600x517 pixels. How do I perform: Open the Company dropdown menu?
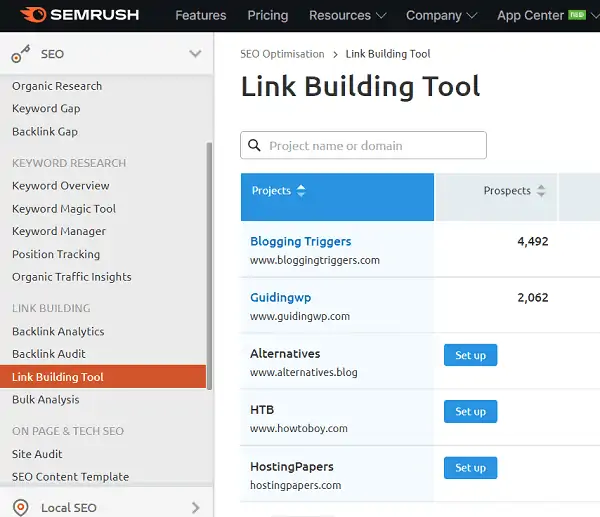point(441,15)
